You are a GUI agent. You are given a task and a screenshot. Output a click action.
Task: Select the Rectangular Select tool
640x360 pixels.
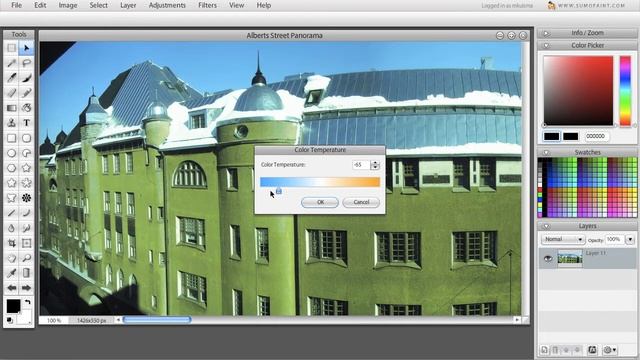[11, 48]
